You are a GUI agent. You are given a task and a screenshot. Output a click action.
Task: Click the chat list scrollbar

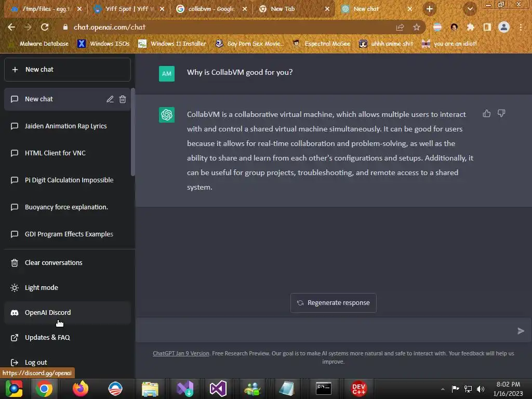(133, 132)
